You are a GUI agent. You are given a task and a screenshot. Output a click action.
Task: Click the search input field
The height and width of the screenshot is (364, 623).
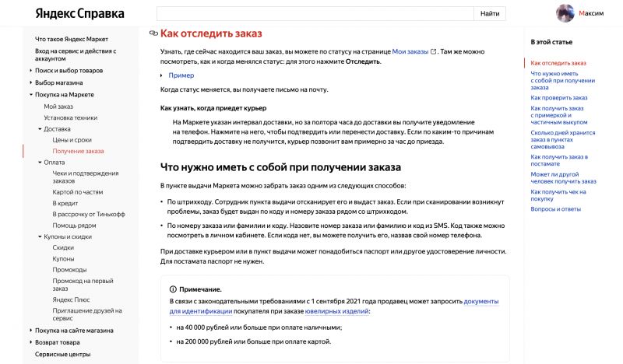click(315, 13)
